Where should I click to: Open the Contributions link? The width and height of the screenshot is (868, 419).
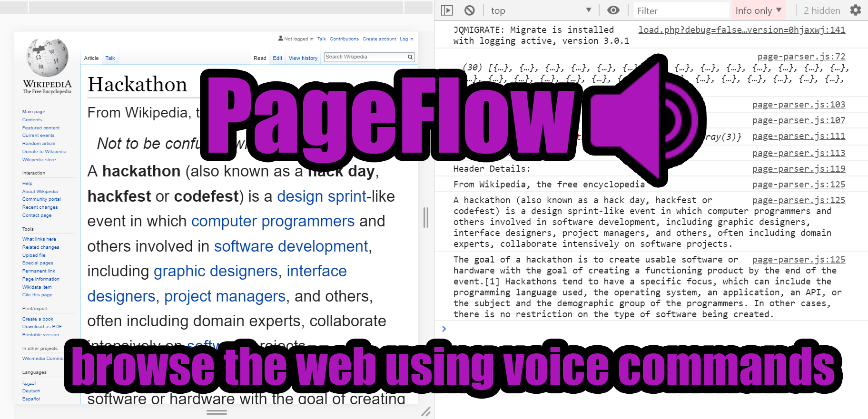click(344, 39)
